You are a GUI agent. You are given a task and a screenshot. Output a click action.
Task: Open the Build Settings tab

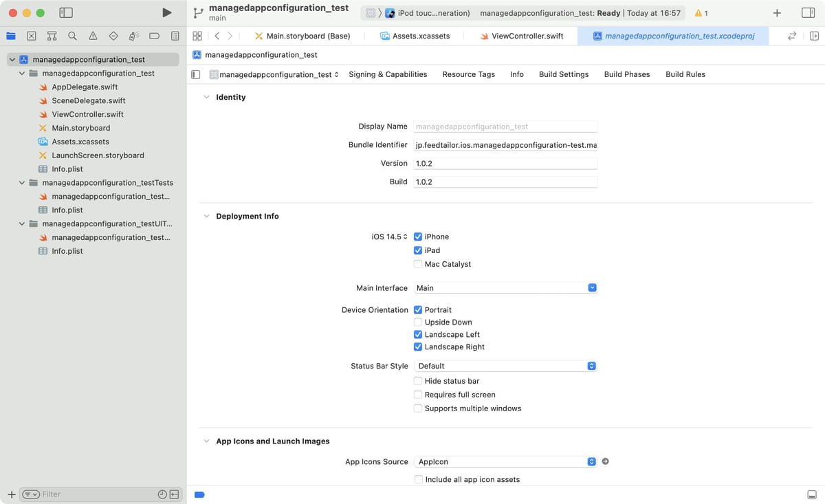pos(564,74)
